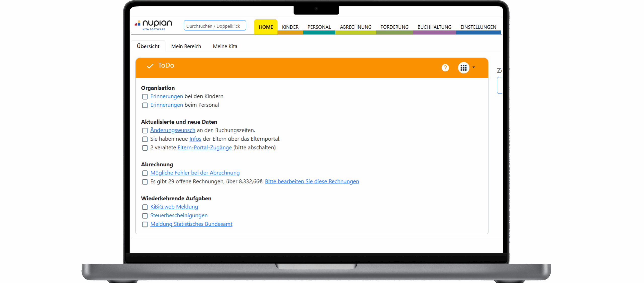The height and width of the screenshot is (283, 644).
Task: Check the KiBiG.web Meldung checkbox
Action: point(145,207)
